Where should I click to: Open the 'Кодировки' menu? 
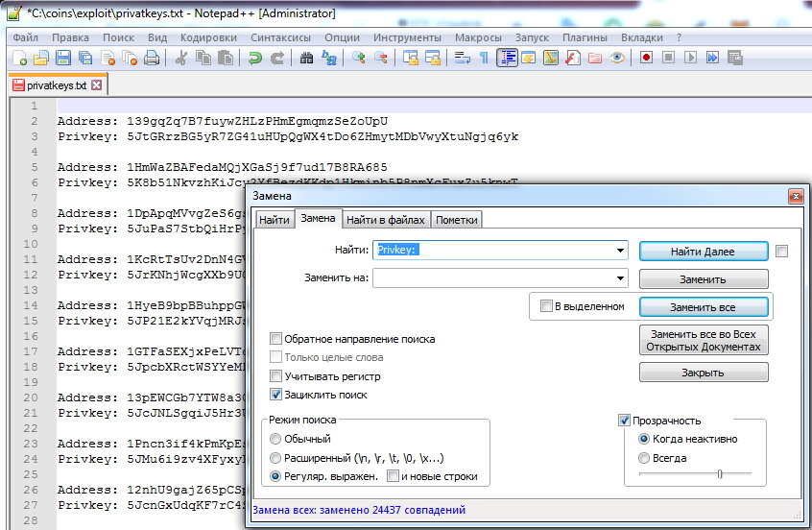tap(208, 37)
